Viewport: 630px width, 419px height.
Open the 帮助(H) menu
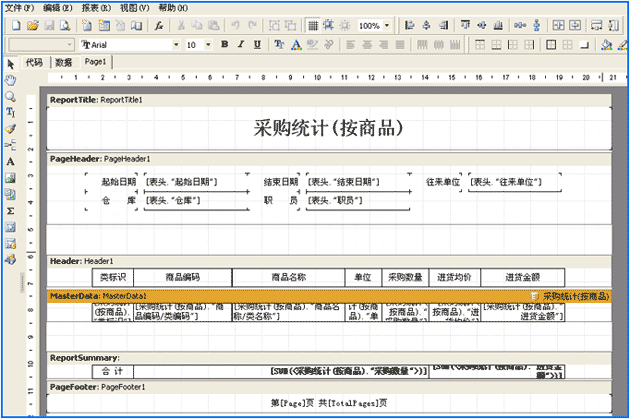(173, 8)
